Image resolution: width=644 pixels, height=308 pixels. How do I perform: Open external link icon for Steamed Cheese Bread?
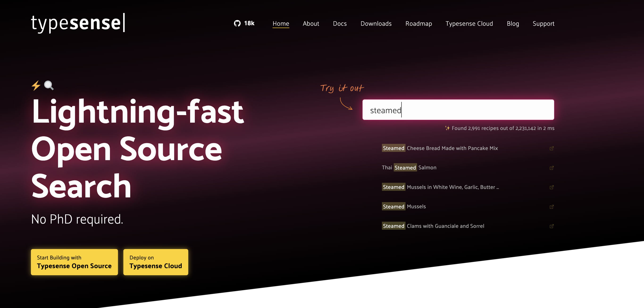(552, 148)
